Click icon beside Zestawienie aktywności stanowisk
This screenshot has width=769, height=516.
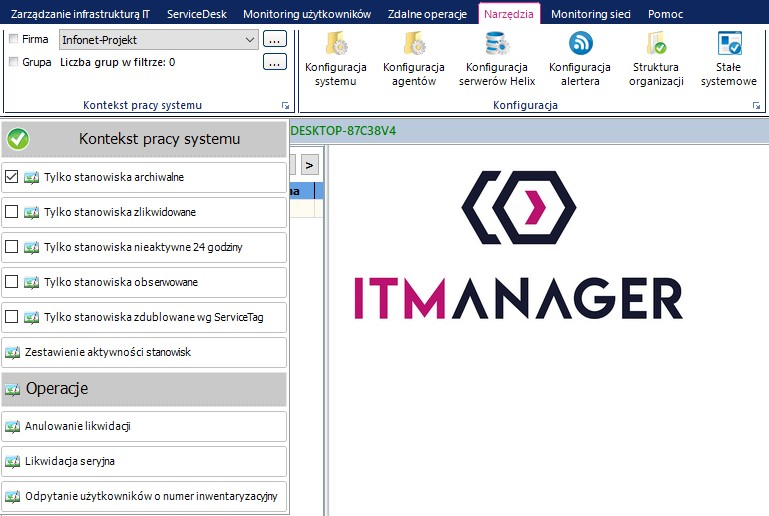(13, 352)
